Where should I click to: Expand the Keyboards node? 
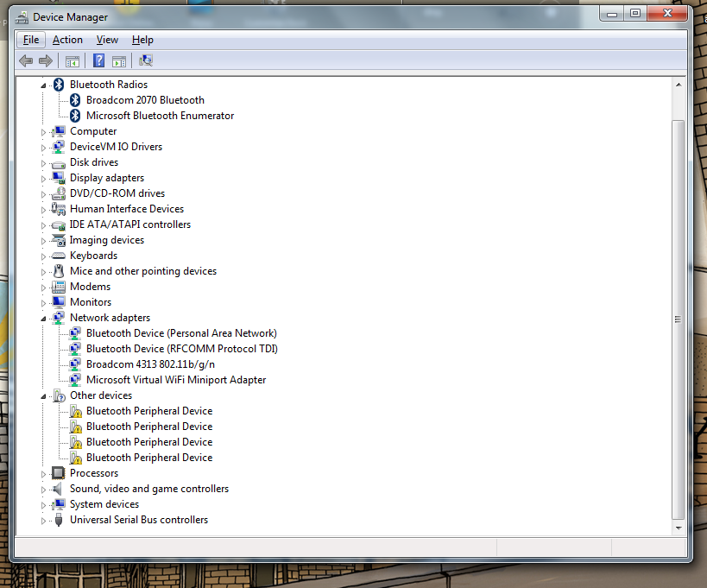tap(44, 256)
